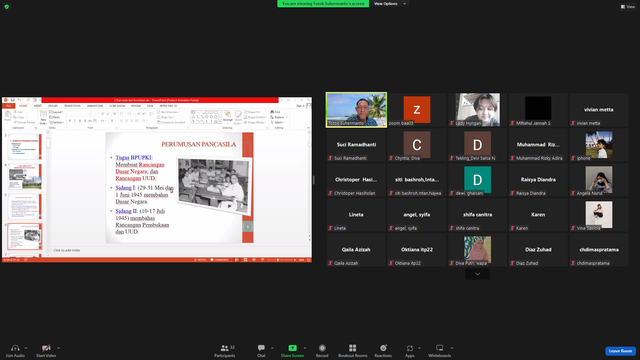The width and height of the screenshot is (640, 360).
Task: Click Format Painter in PowerPoint ribbon
Action: pyautogui.click(x=24, y=122)
